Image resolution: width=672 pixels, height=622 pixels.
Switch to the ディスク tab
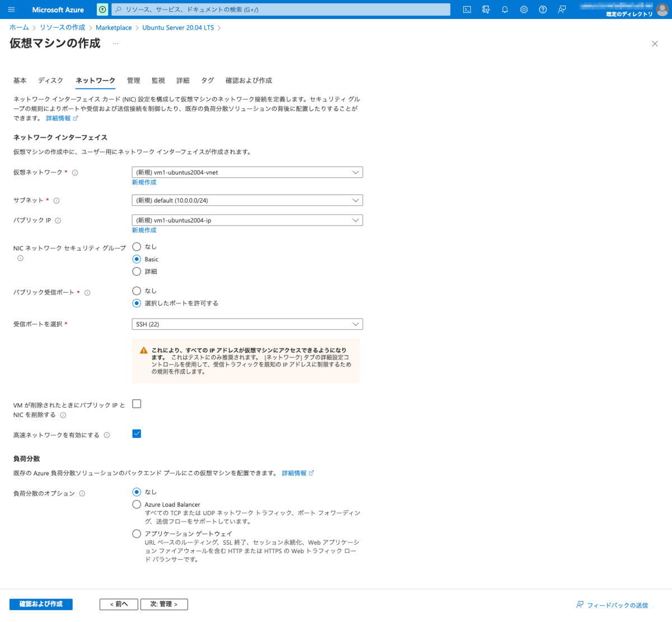click(51, 81)
